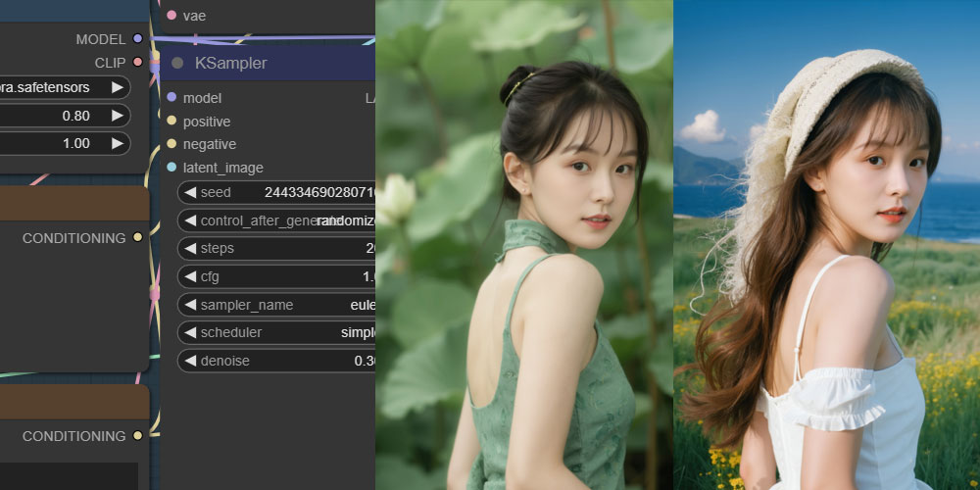Click the 1.00 strength value

76,143
